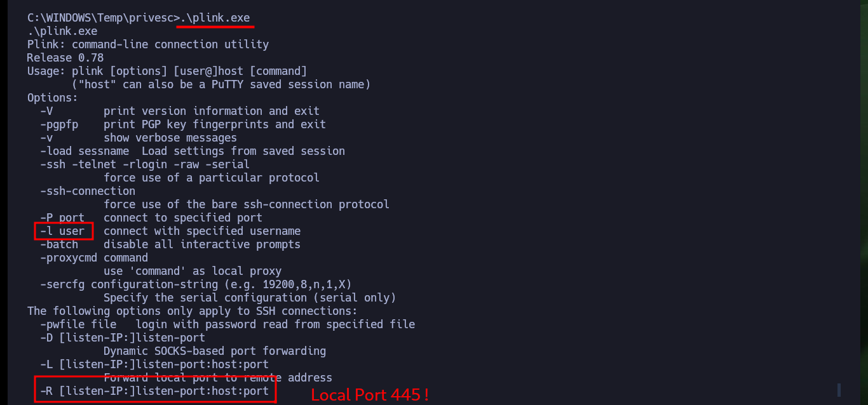Click the -batch disable prompts option
The height and width of the screenshot is (405, 868).
tap(170, 244)
